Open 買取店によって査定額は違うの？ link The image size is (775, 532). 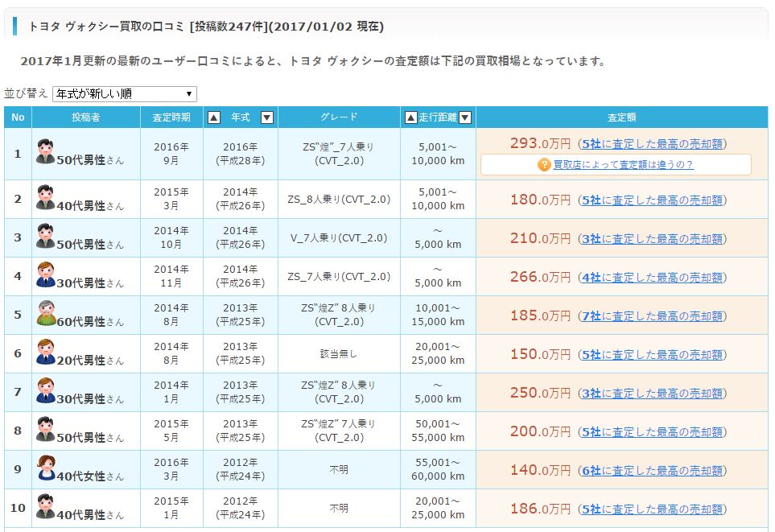coord(623,165)
